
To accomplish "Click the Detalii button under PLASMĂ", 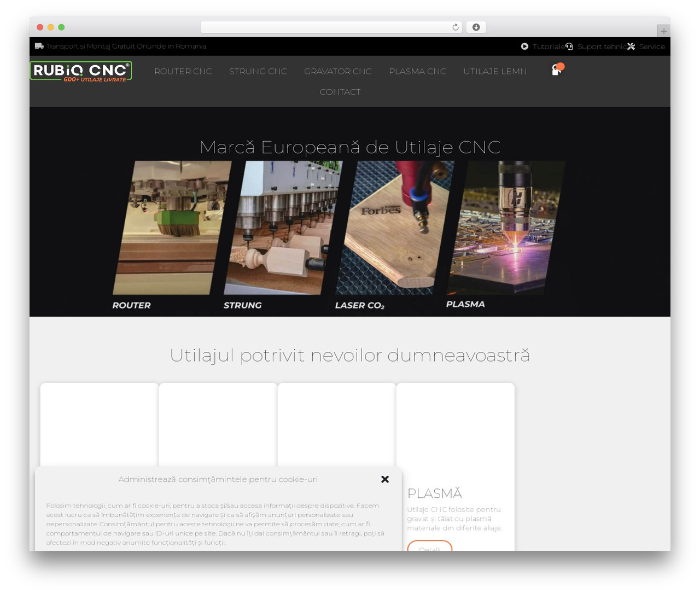I will [x=430, y=546].
